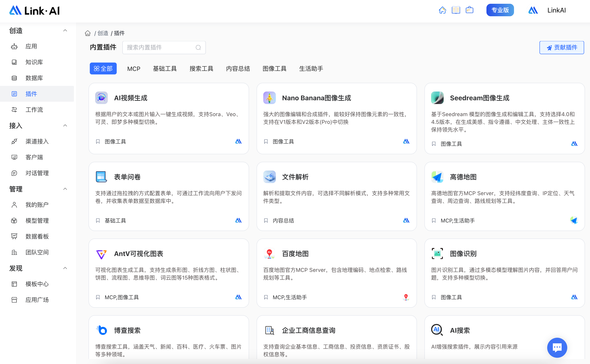
Task: Open the 知识库 sidebar item
Action: [x=34, y=62]
